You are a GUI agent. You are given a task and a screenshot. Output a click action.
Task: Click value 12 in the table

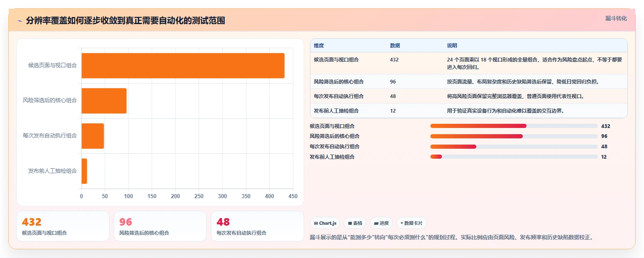pyautogui.click(x=393, y=111)
